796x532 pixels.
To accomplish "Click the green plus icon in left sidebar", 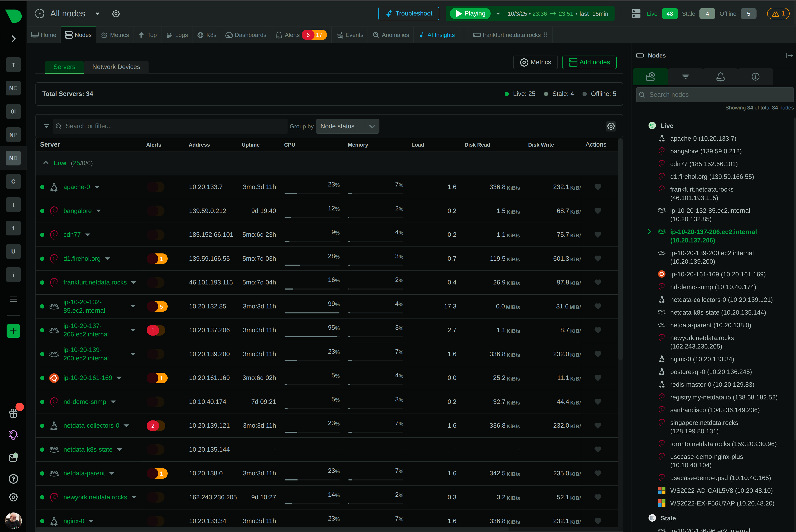I will pos(13,331).
